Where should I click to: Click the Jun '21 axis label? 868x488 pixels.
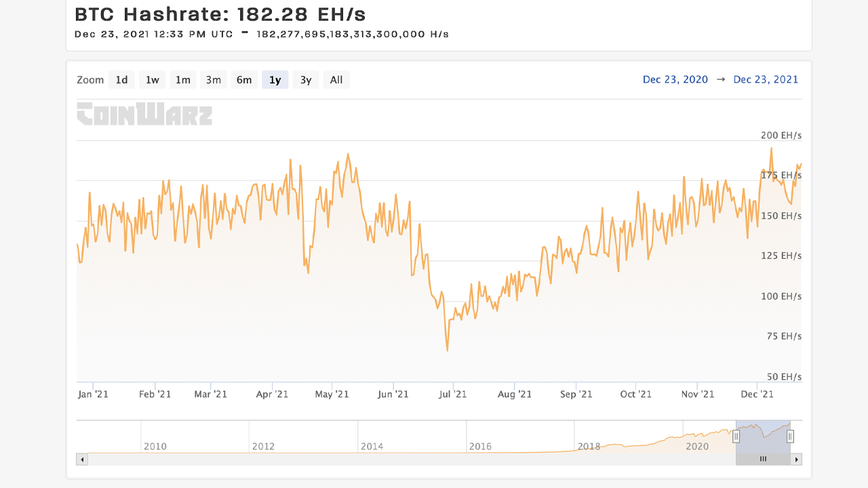393,394
